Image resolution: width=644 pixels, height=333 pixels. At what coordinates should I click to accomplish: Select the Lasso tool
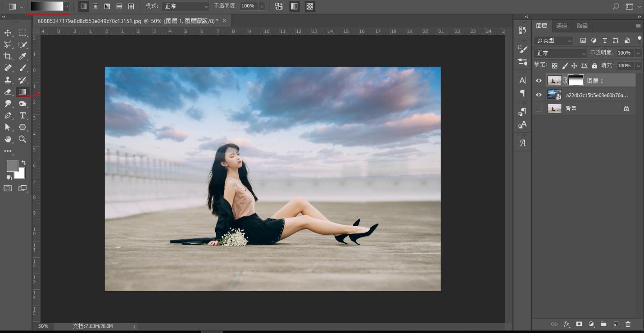pyautogui.click(x=8, y=44)
